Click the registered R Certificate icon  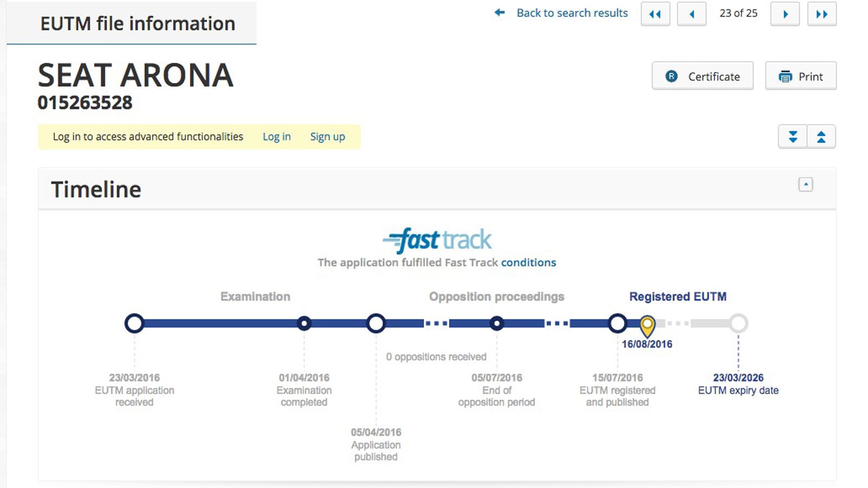pos(672,76)
